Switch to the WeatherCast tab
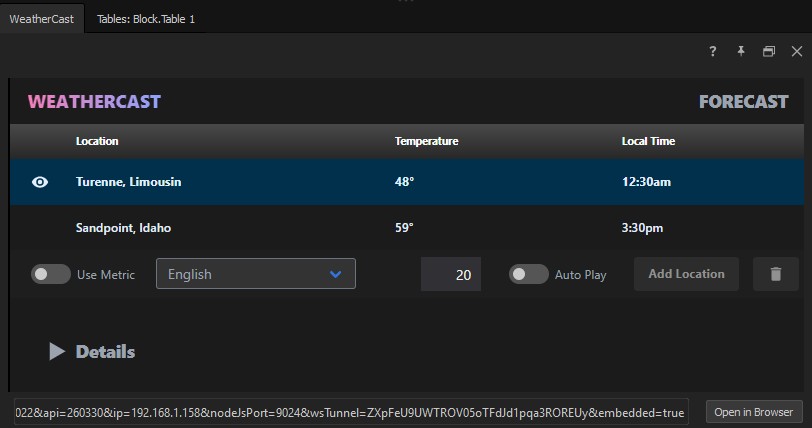The width and height of the screenshot is (812, 428). [x=42, y=19]
